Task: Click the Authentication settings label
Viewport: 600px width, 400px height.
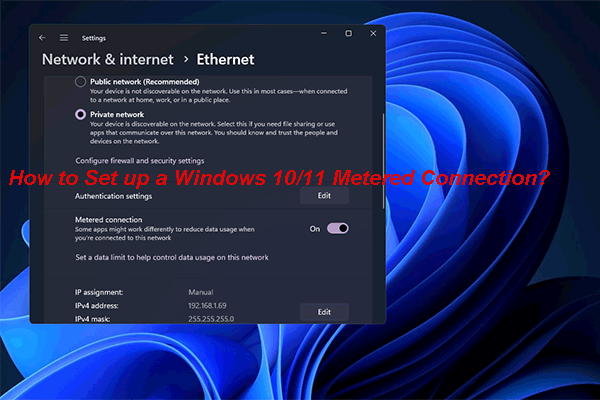Action: [x=113, y=196]
